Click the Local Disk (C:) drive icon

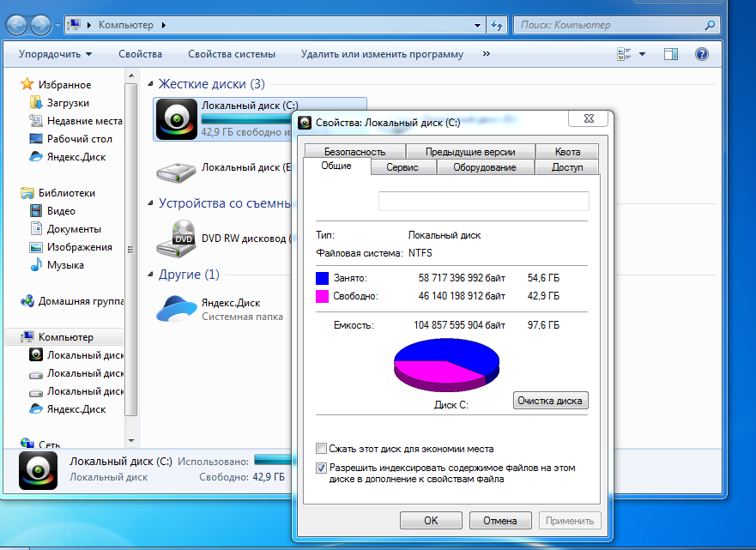click(x=175, y=120)
